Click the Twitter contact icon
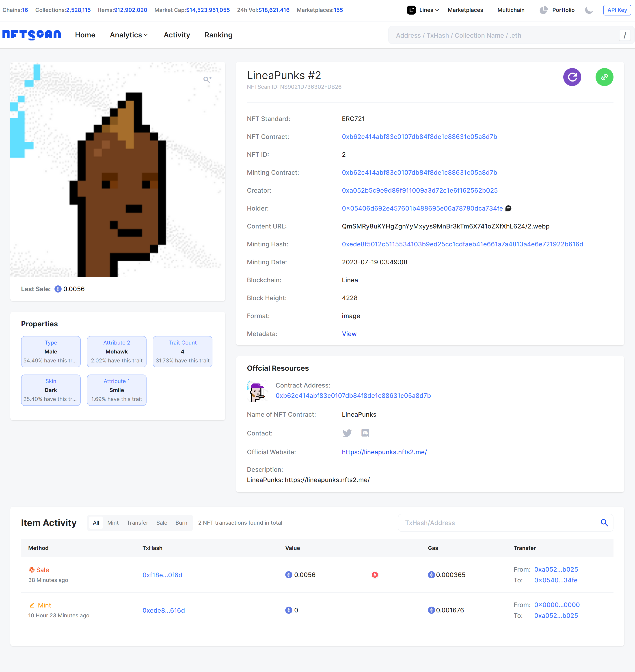 (347, 433)
